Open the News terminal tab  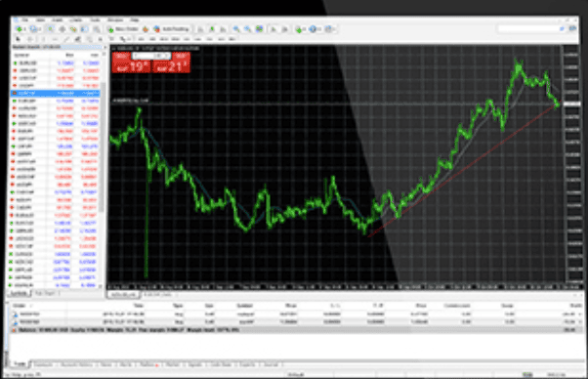[x=106, y=364]
